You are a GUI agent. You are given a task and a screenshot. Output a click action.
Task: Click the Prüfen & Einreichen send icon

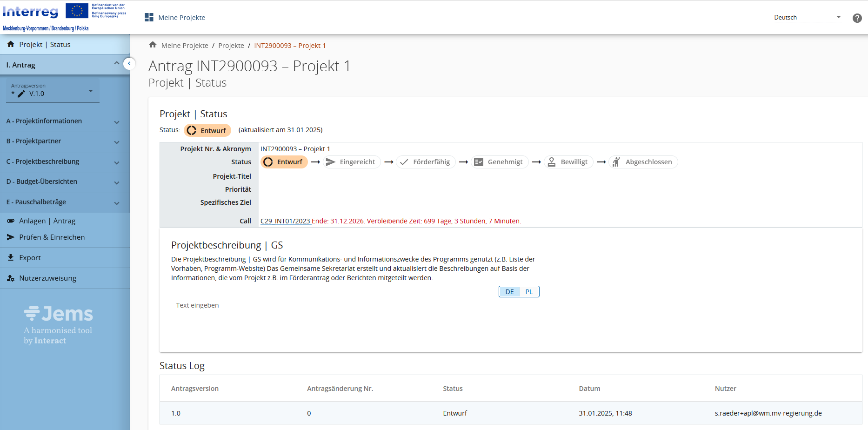click(x=11, y=237)
